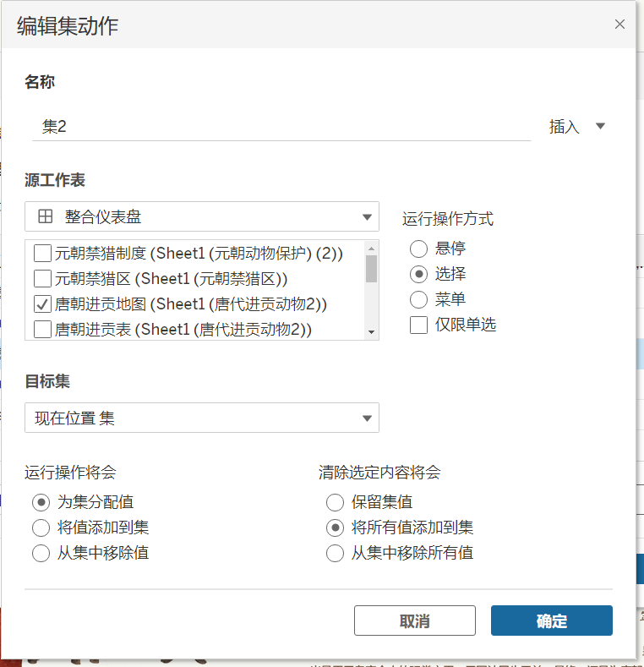Select the 菜单 run action option

418,299
